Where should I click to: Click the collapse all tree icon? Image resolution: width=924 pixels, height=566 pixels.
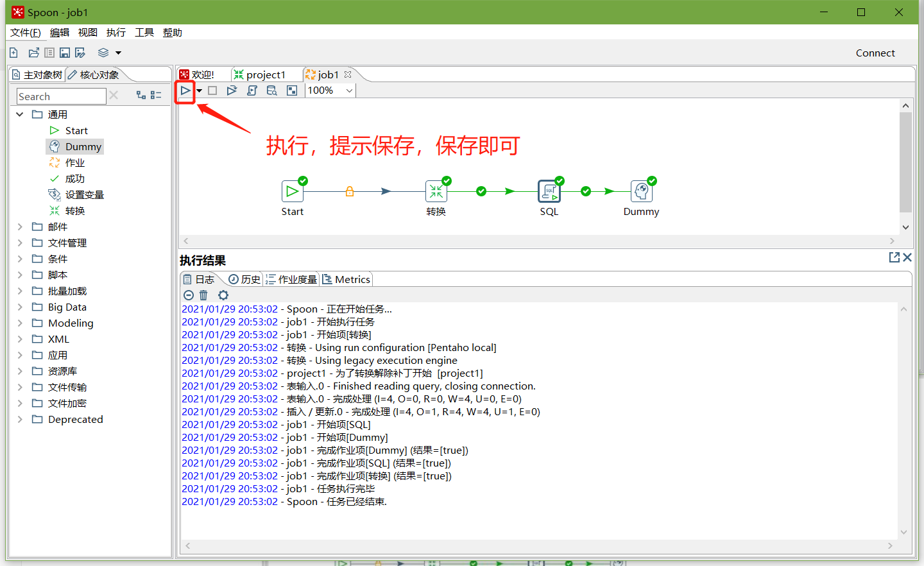coord(156,95)
